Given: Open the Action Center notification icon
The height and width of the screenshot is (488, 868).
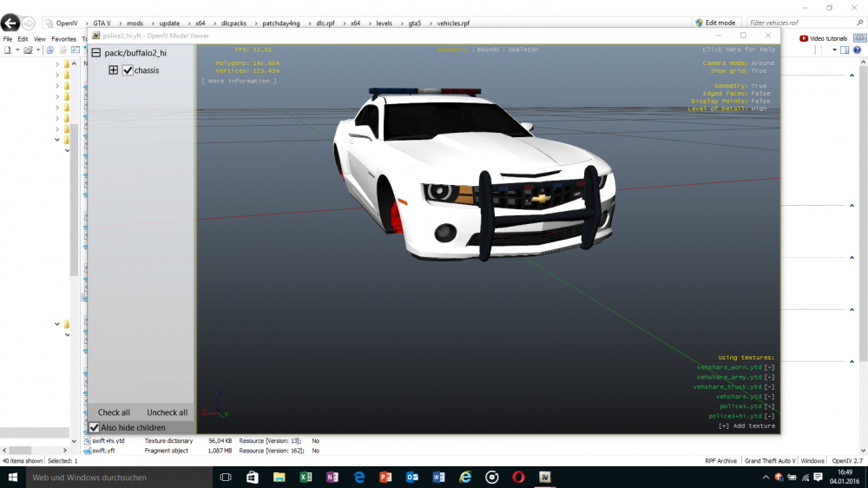Looking at the screenshot, I should click(819, 477).
